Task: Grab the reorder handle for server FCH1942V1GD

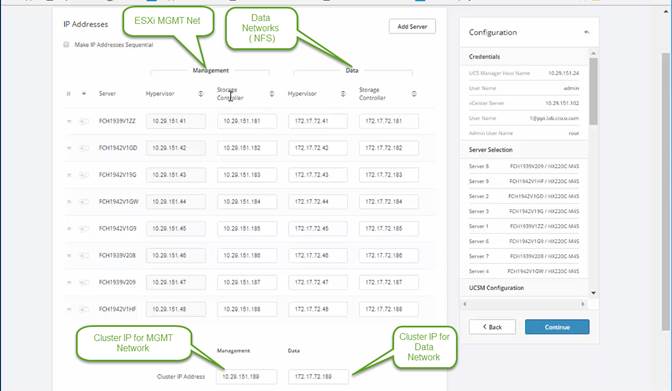Action: click(69, 148)
